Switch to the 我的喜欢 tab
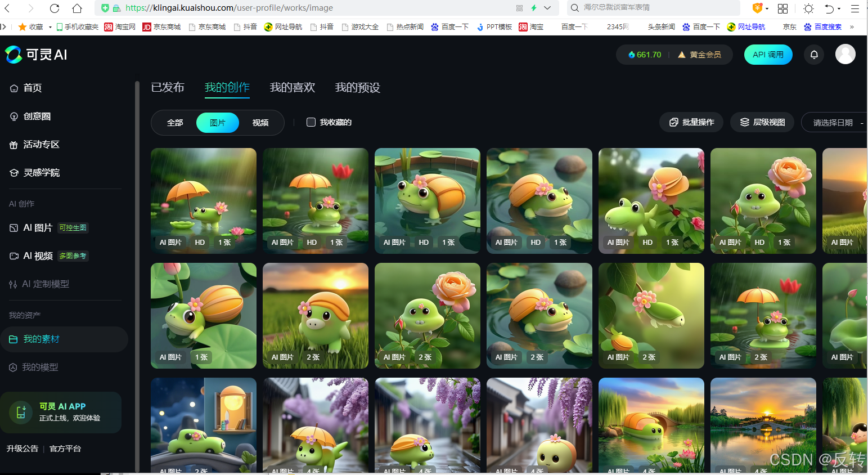 point(293,87)
